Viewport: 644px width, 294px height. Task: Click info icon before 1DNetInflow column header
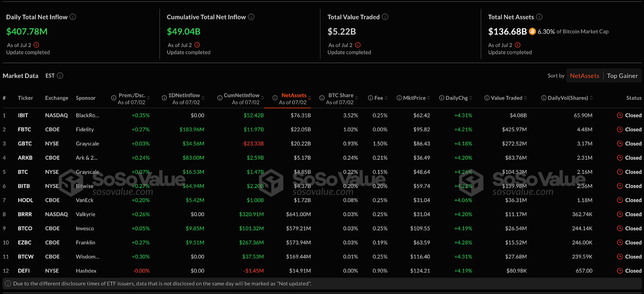(x=164, y=98)
